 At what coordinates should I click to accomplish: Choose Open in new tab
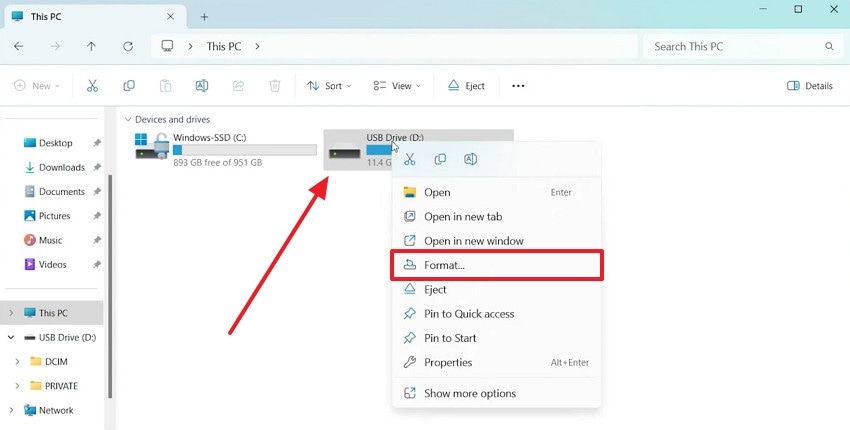[496, 217]
